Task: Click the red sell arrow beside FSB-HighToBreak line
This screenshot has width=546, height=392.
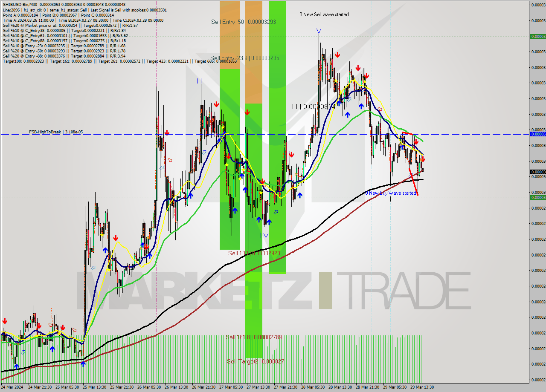Action: [x=167, y=133]
